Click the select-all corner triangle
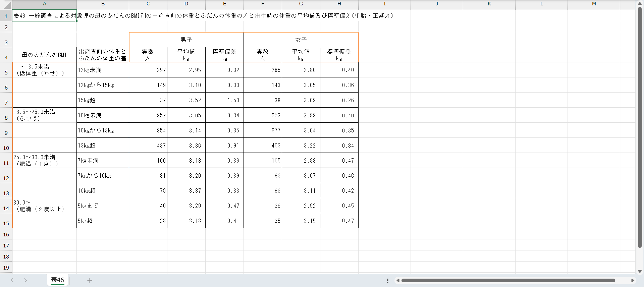The height and width of the screenshot is (287, 644). (7, 5)
